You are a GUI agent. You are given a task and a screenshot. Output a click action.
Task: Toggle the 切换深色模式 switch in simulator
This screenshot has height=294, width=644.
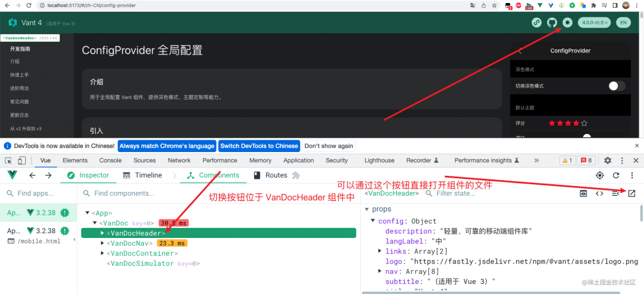coord(617,86)
